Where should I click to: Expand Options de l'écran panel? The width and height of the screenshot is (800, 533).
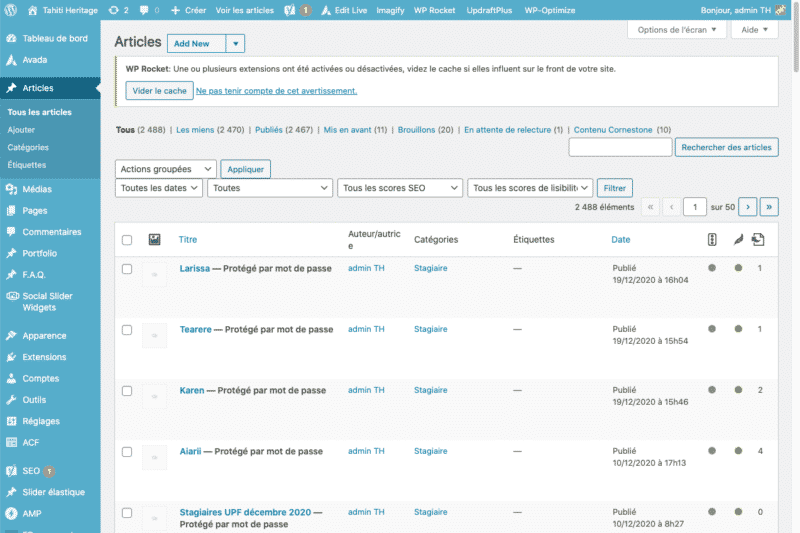(x=677, y=30)
